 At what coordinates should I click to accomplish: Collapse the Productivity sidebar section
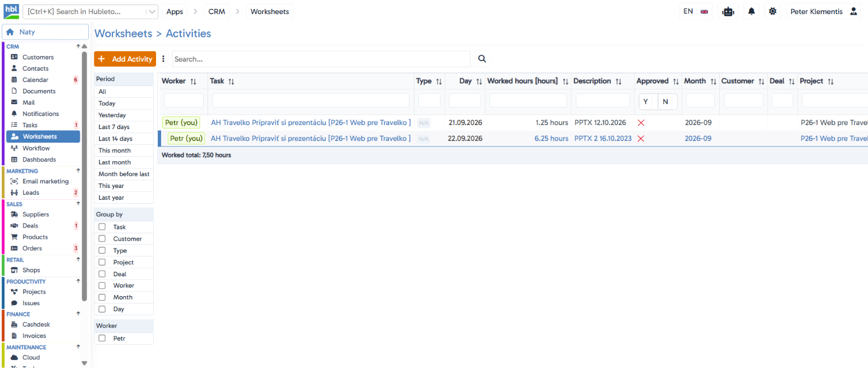79,281
